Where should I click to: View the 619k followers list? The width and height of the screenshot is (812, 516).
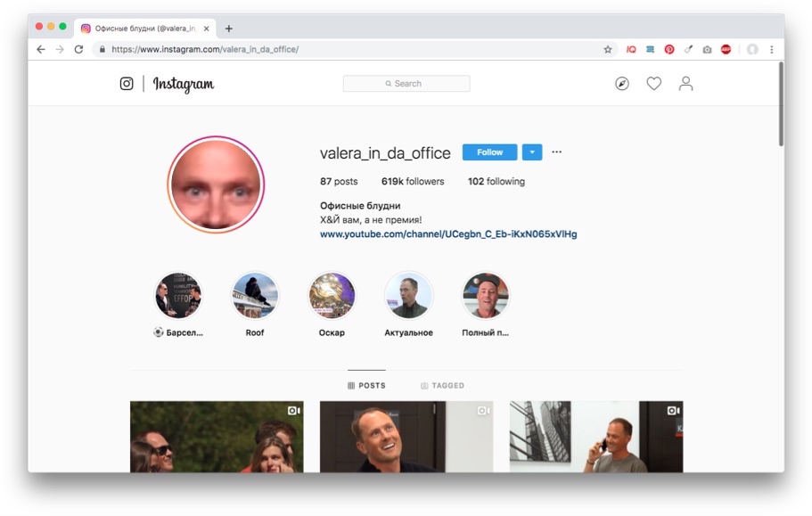click(x=413, y=182)
